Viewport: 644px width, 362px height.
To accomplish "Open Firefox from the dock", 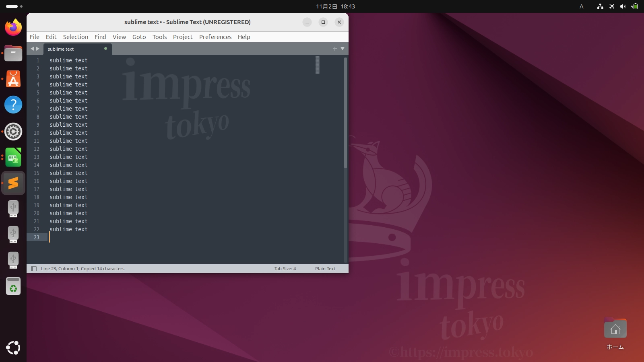I will click(13, 27).
